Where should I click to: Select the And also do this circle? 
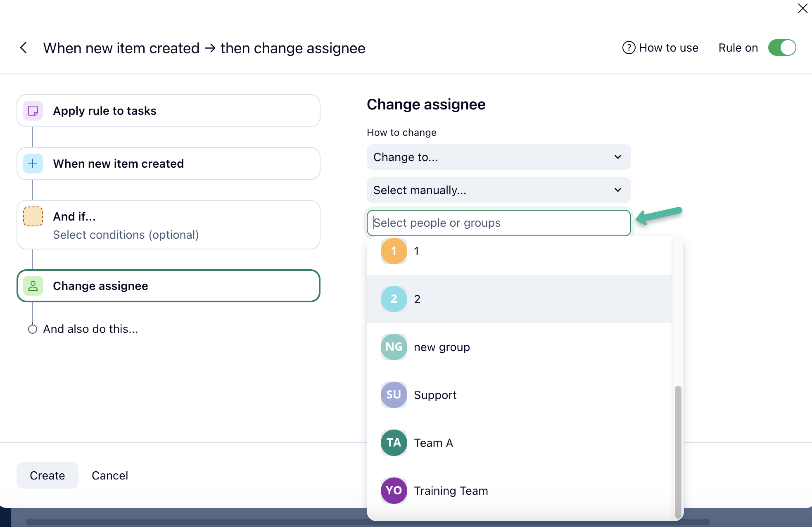pos(33,329)
